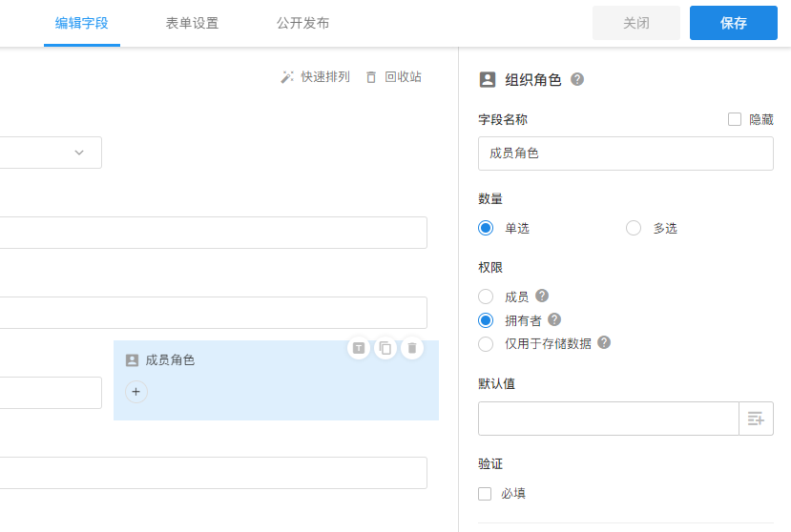Click the default value list icon button
Image resolution: width=791 pixels, height=532 pixels.
pyautogui.click(x=756, y=419)
